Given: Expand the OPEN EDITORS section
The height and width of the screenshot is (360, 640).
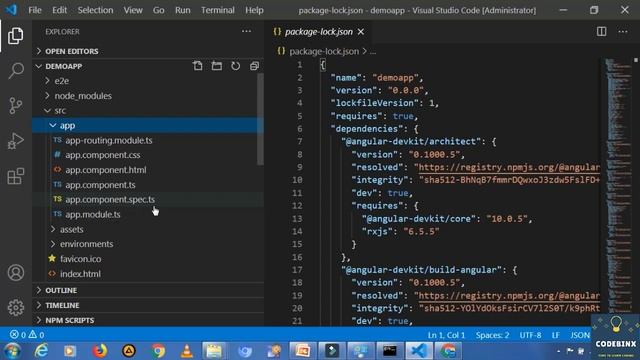Looking at the screenshot, I should tap(148, 51).
